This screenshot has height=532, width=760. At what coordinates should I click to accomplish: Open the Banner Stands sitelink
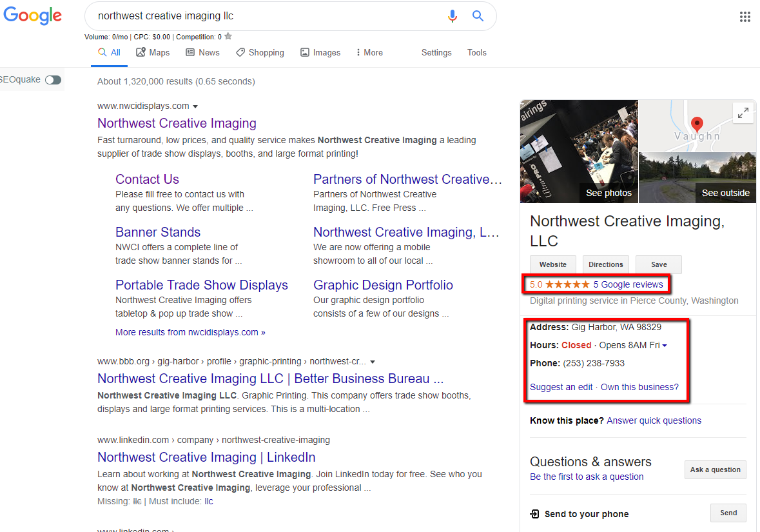pos(157,232)
